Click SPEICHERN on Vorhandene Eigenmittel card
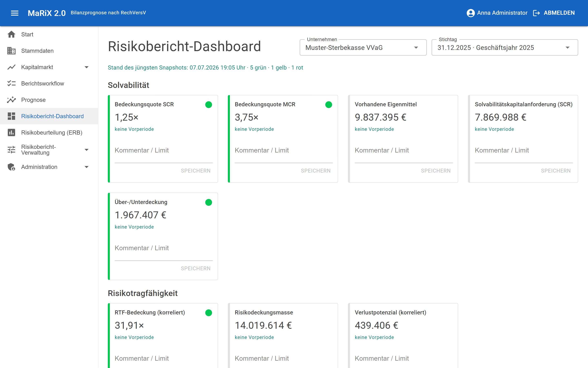 click(436, 171)
